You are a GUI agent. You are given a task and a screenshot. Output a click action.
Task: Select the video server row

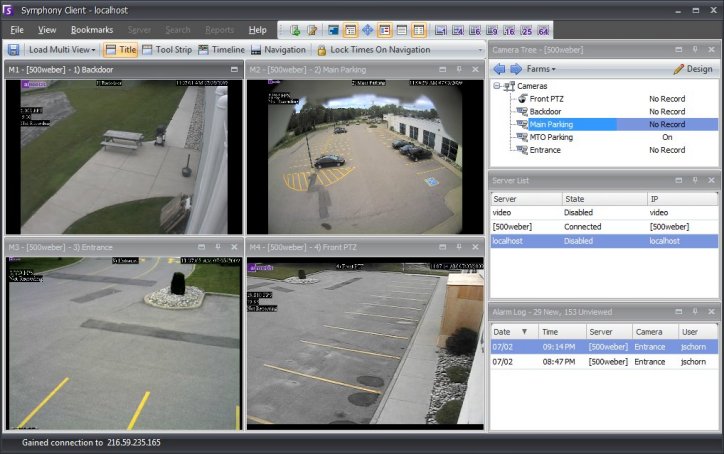click(604, 212)
